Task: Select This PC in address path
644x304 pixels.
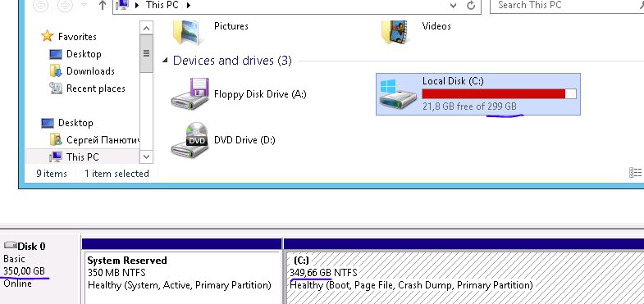Action: [162, 6]
